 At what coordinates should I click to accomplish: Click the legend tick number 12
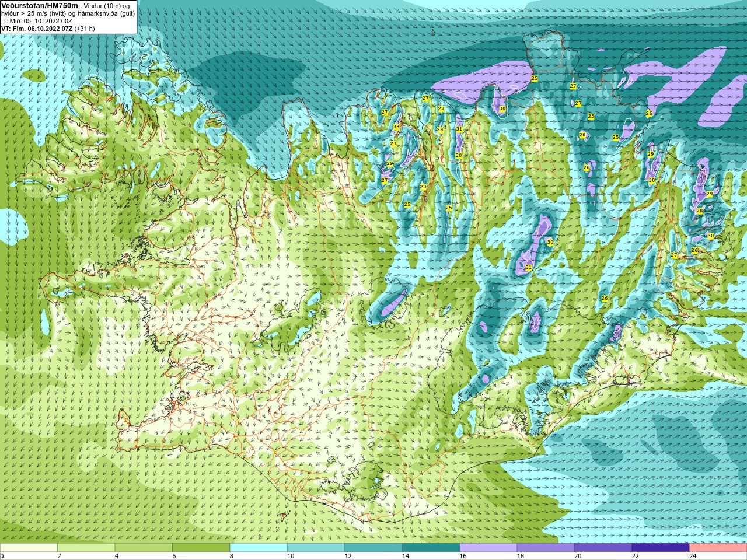coord(348,556)
